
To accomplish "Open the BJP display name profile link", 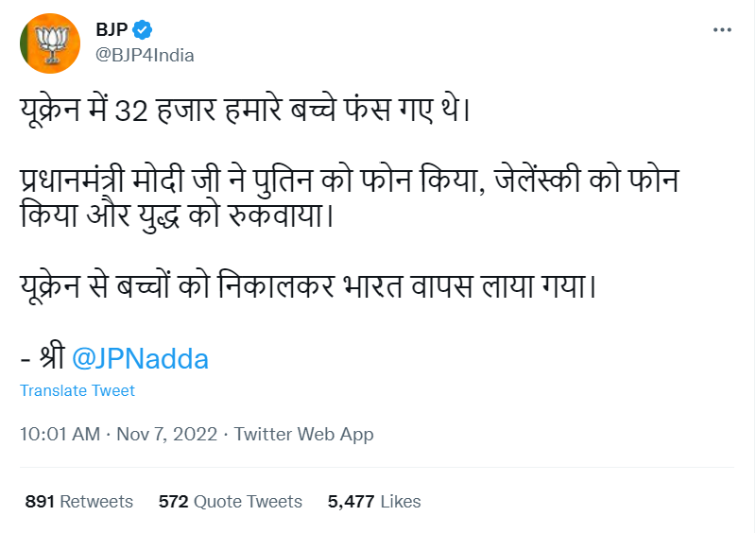I will (112, 30).
